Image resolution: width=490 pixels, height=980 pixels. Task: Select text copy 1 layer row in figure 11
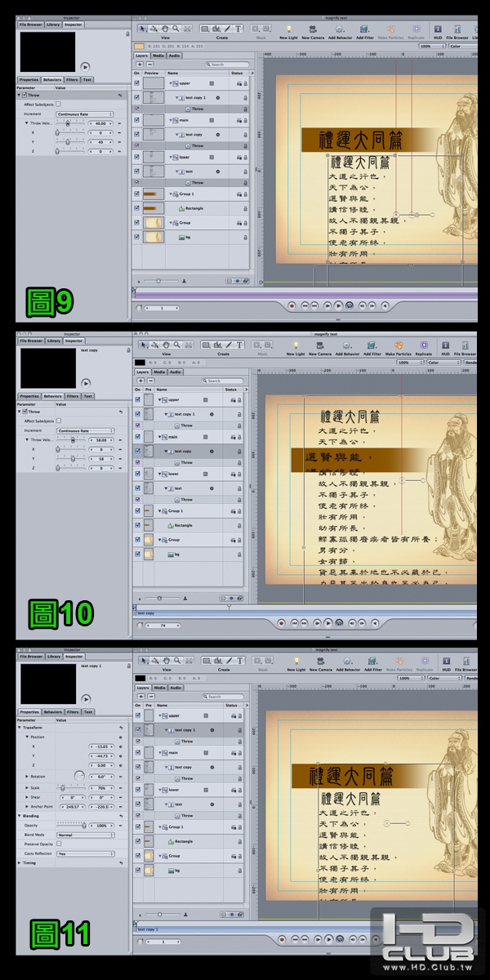(x=189, y=730)
